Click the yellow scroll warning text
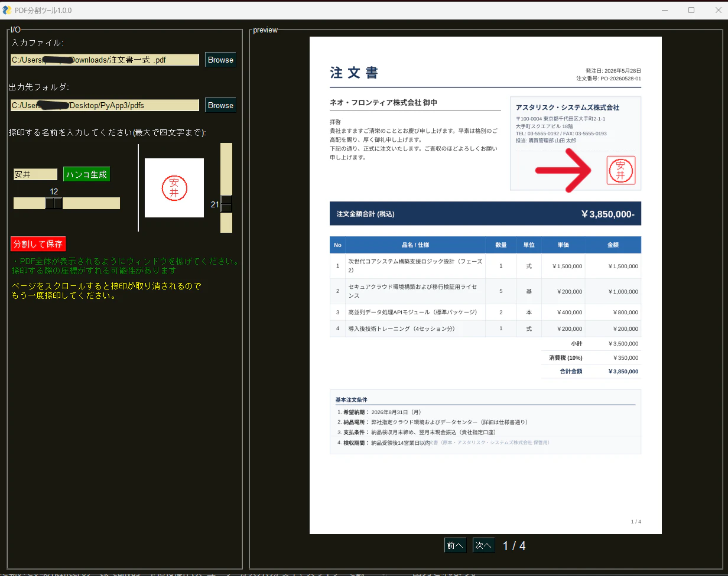 pyautogui.click(x=106, y=291)
